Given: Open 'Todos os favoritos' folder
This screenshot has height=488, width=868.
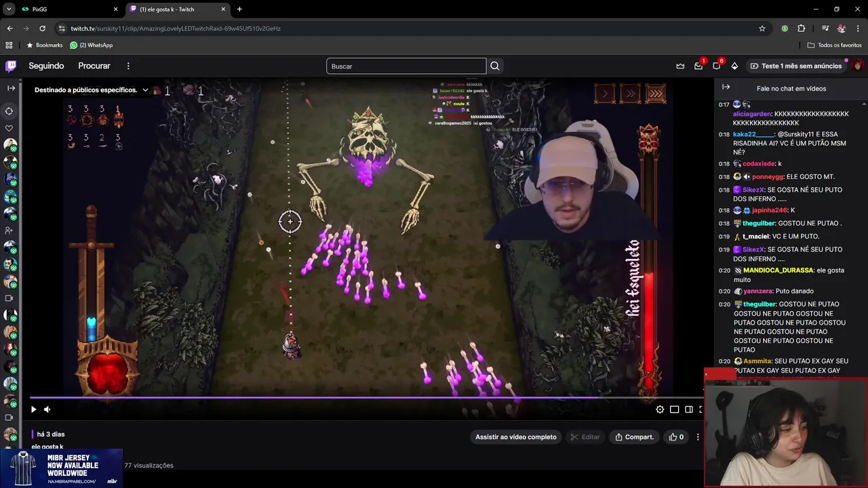Looking at the screenshot, I should [x=834, y=45].
